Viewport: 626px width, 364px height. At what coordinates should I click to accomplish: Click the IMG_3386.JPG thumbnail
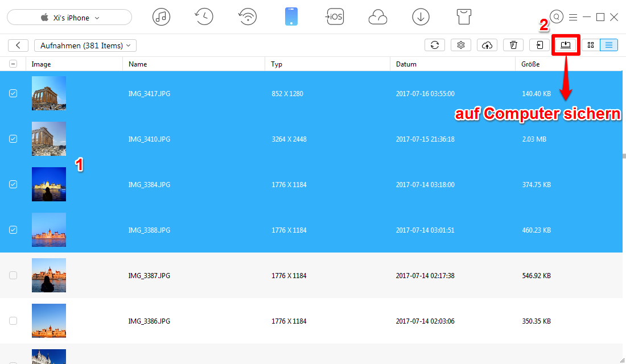[49, 321]
